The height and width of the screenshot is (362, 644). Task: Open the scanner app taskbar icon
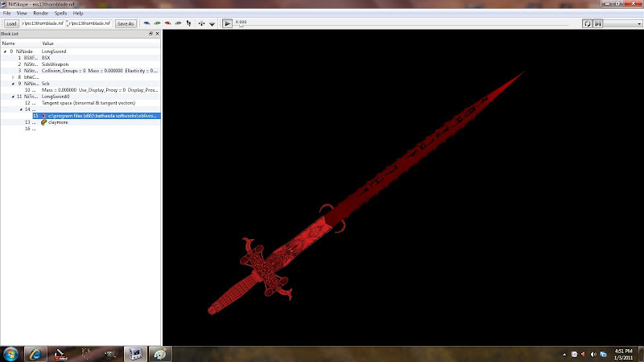point(60,354)
